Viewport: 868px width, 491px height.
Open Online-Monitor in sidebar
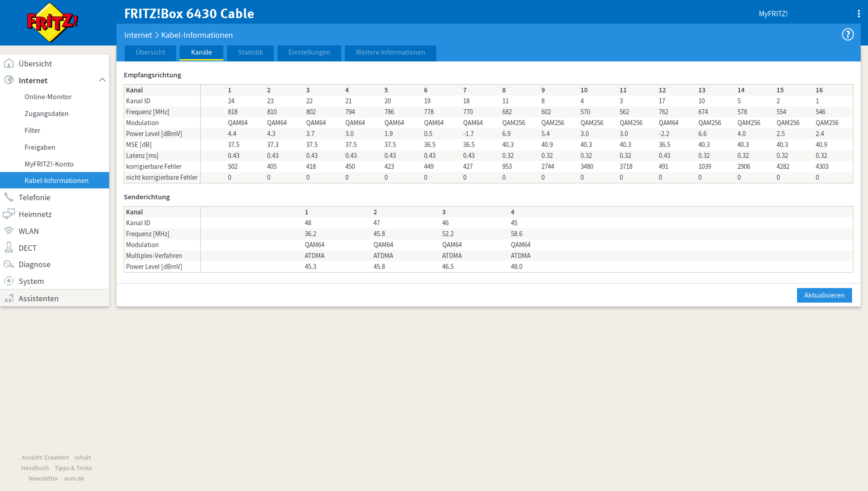pos(48,97)
